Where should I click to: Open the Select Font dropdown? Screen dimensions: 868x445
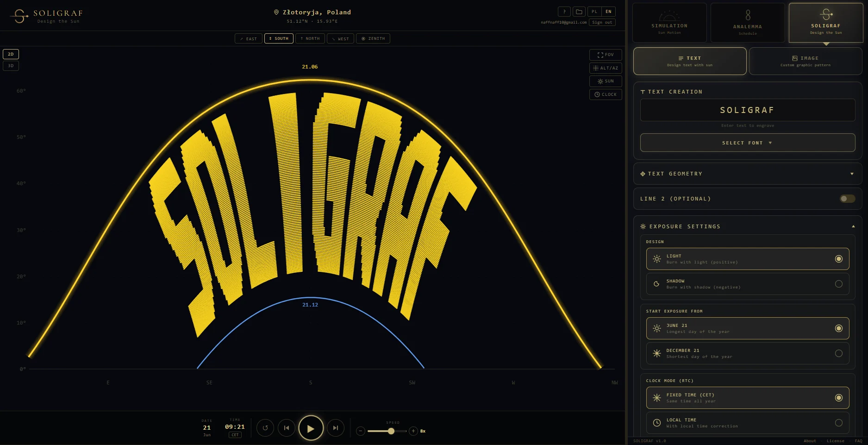(x=747, y=143)
